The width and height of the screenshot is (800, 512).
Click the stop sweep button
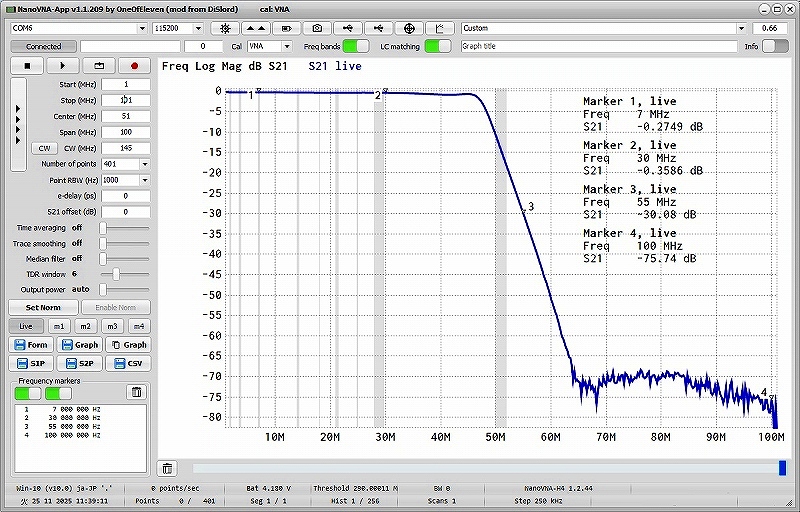coord(27,65)
